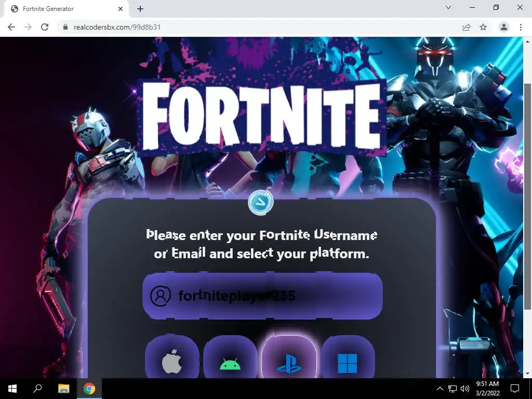The image size is (532, 399).
Task: Bookmark this page with star
Action: pos(483,27)
